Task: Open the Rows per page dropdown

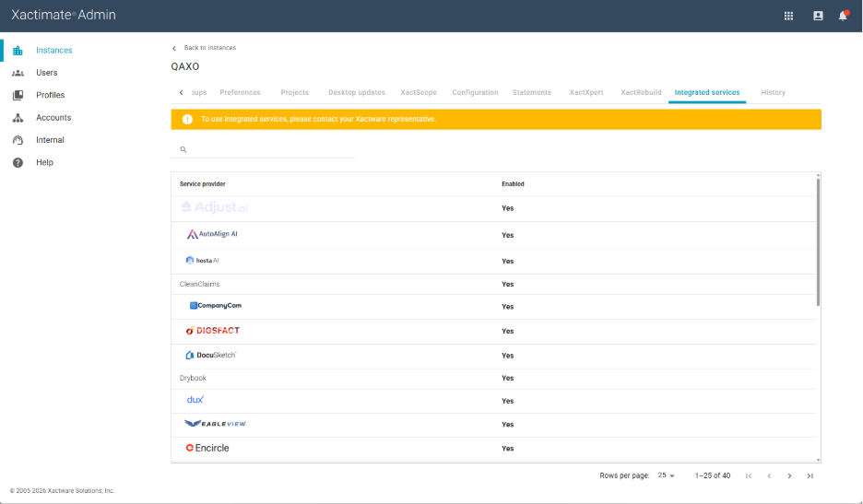Action: tap(666, 476)
